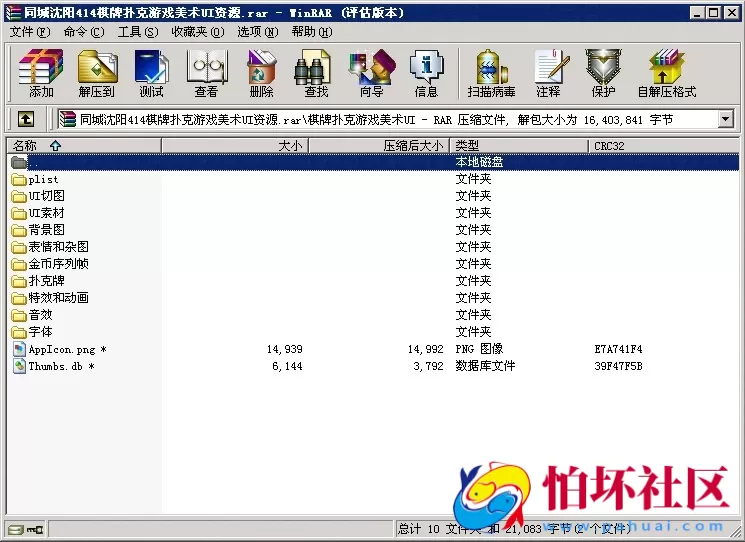Click the 本地磁盘 type cell
745x542 pixels.
click(x=479, y=162)
